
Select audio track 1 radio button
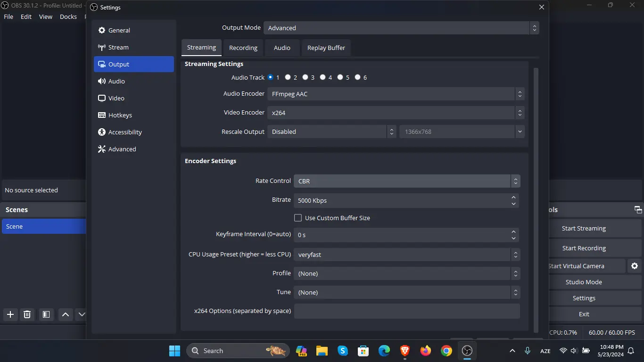coord(271,77)
